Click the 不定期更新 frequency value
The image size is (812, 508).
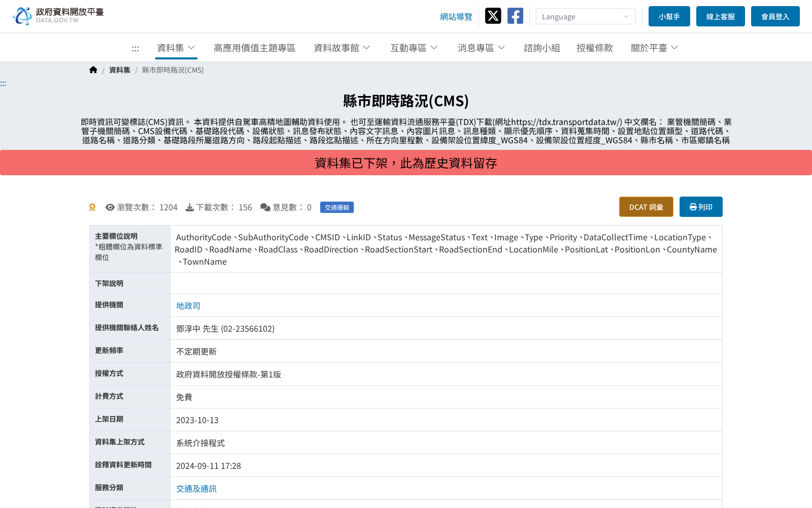click(x=196, y=352)
